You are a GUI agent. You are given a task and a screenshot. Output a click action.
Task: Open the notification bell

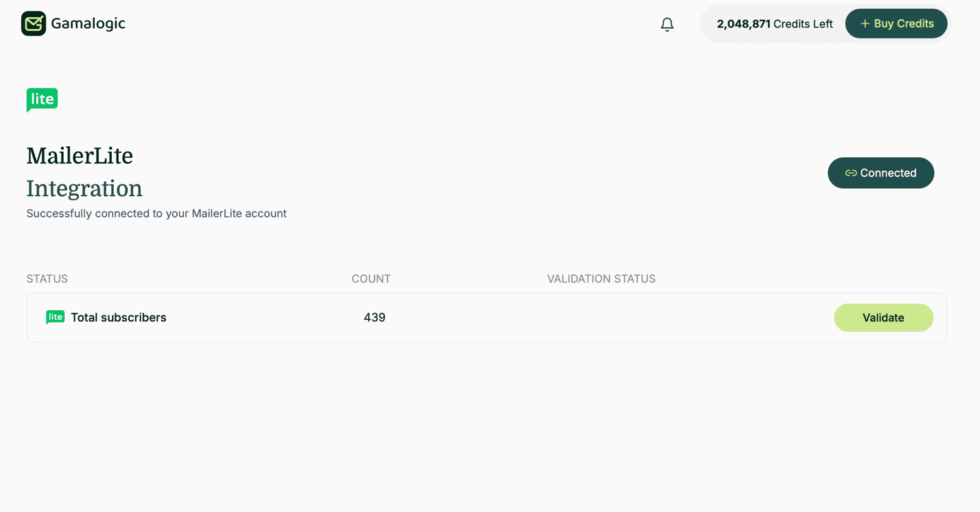[x=666, y=23]
